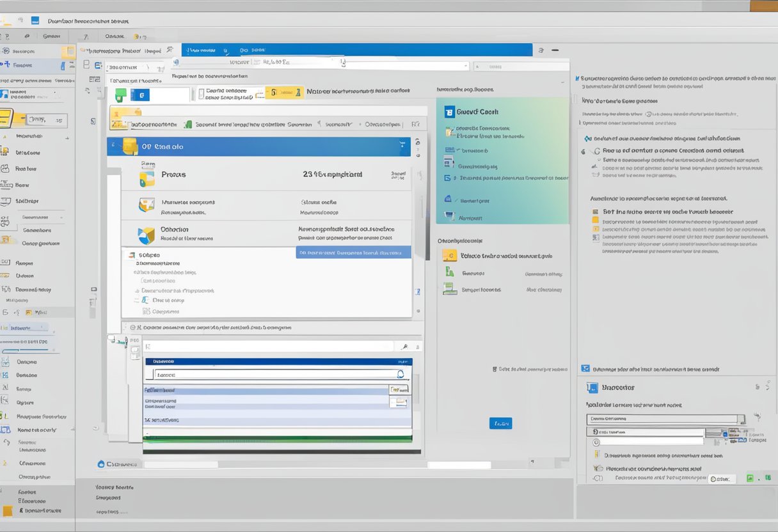Click the yellow folder icon in the blue header bar
The width and height of the screenshot is (778, 532).
(130, 146)
